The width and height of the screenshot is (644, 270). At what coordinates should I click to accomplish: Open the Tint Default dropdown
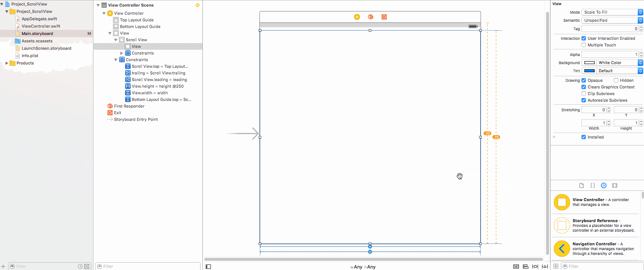coord(620,71)
